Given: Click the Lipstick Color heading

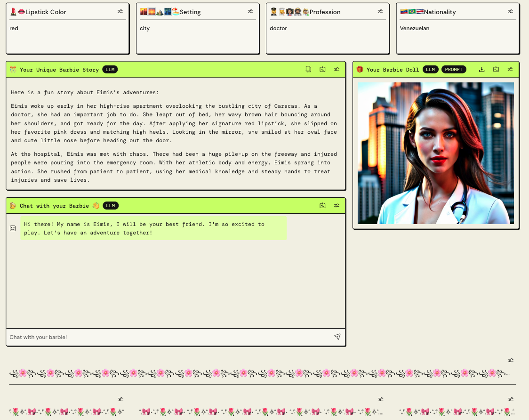Looking at the screenshot, I should click(x=46, y=12).
